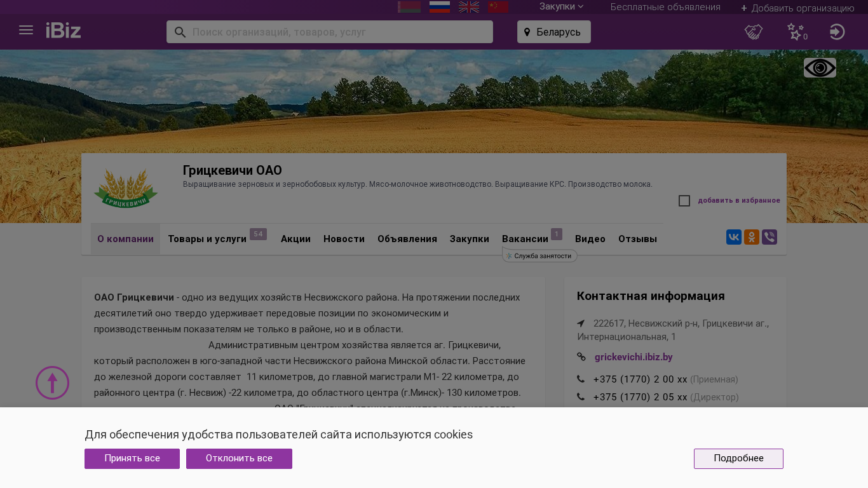Click the добавить в избранное link text
The height and width of the screenshot is (488, 868).
tap(739, 201)
